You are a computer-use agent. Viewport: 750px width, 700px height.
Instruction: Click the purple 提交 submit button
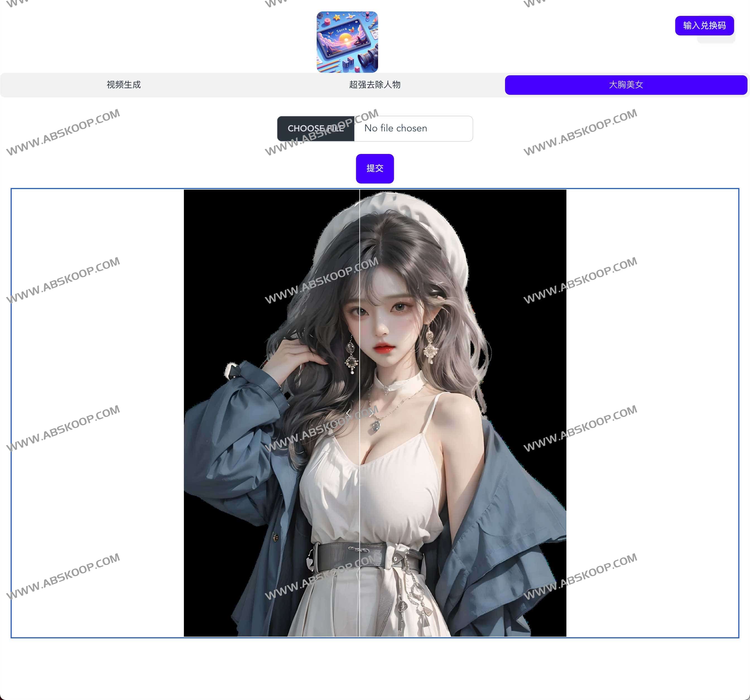pos(374,169)
